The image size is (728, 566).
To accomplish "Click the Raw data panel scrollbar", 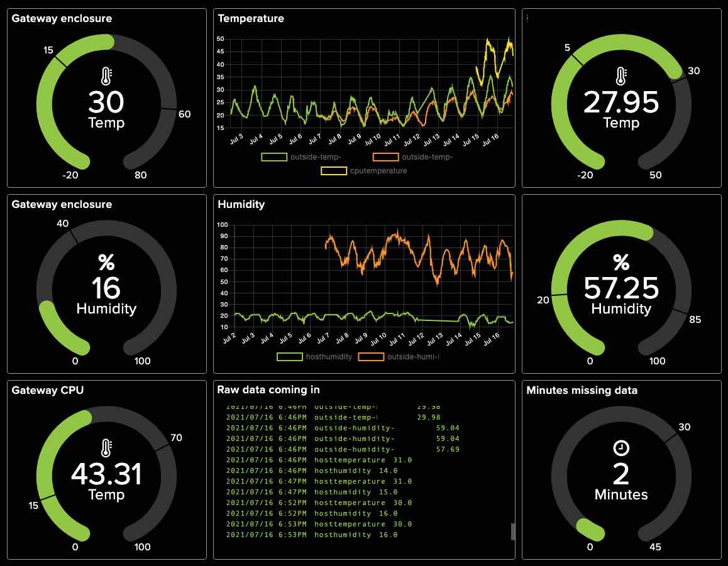I will [x=512, y=531].
